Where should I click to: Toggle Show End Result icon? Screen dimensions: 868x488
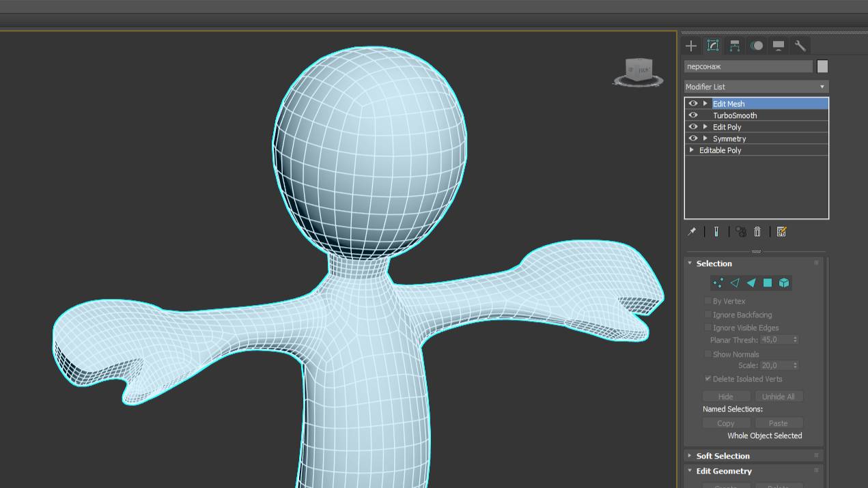coord(716,231)
